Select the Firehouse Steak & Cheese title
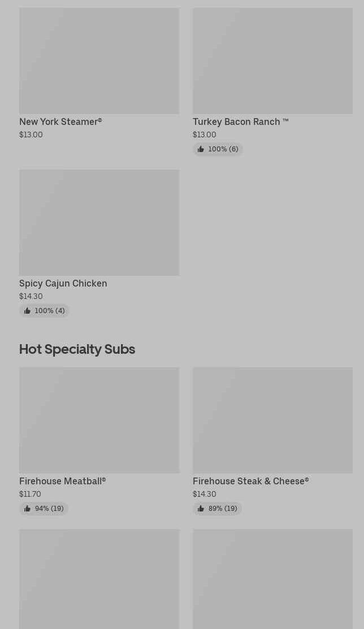Screen dimensions: 364x629 click(250, 481)
